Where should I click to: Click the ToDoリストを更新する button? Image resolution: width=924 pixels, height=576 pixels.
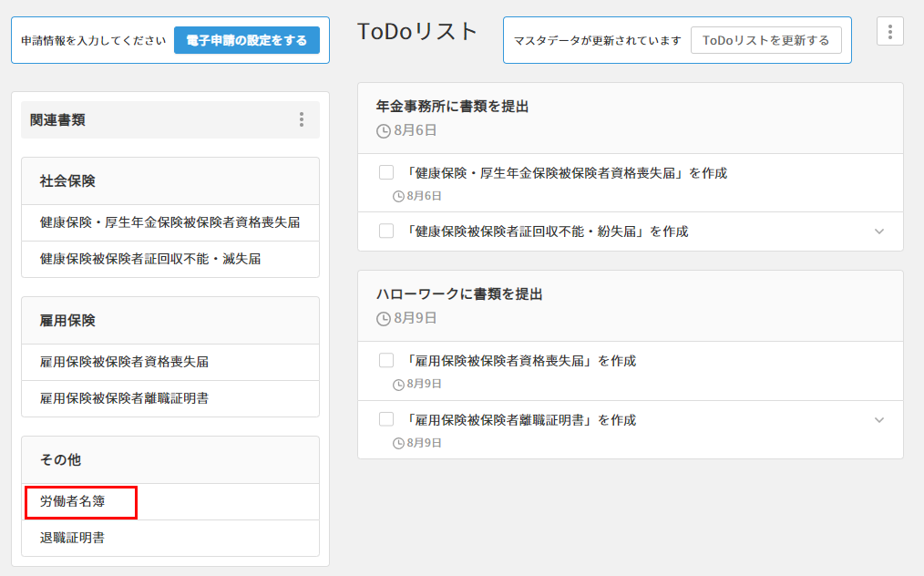pyautogui.click(x=765, y=40)
